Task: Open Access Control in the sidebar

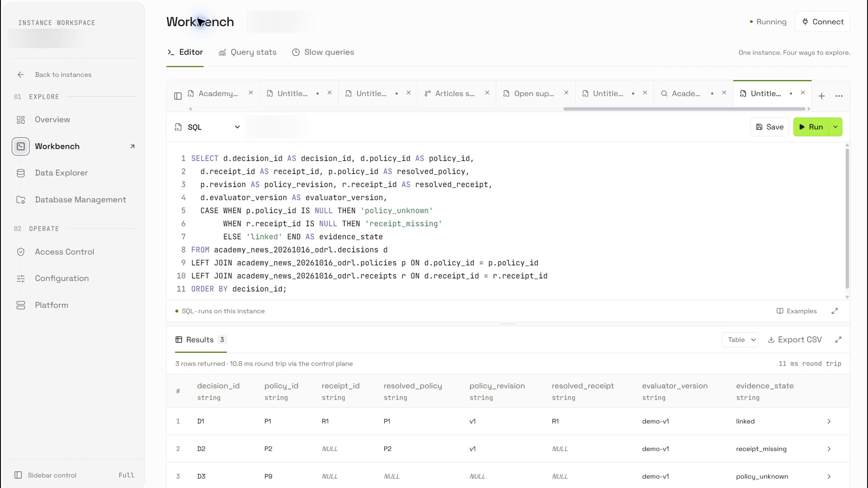Action: [64, 252]
